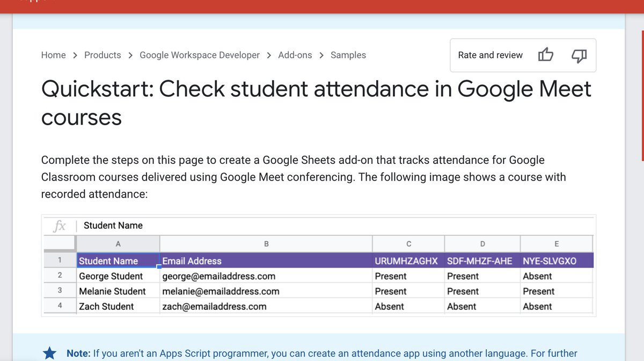Click row number 3 in sheet image

click(60, 291)
